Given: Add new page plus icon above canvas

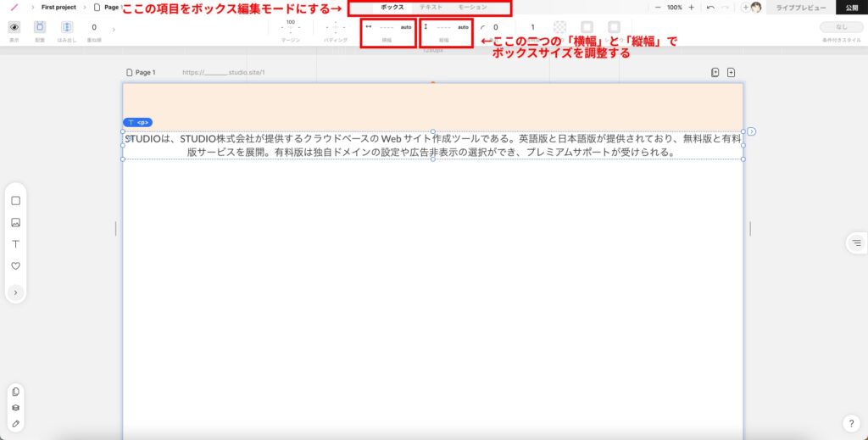Looking at the screenshot, I should coord(732,73).
